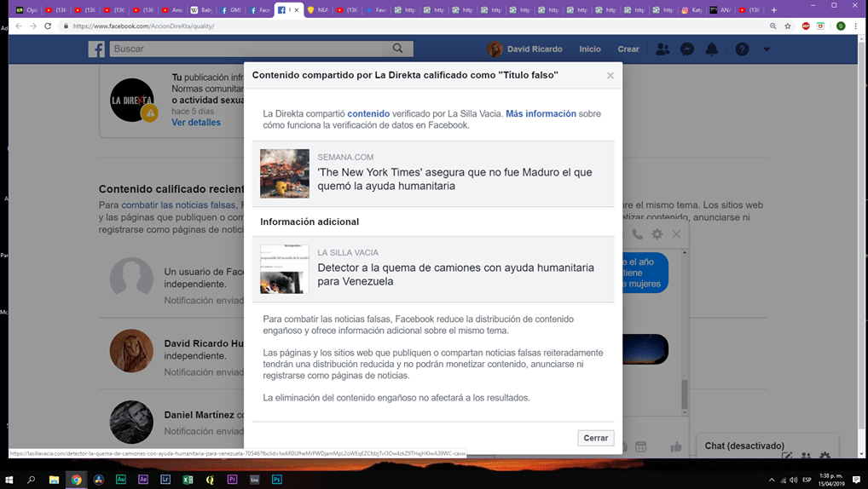Start a call with the chat phone icon
This screenshot has height=489, width=868.
pos(638,234)
